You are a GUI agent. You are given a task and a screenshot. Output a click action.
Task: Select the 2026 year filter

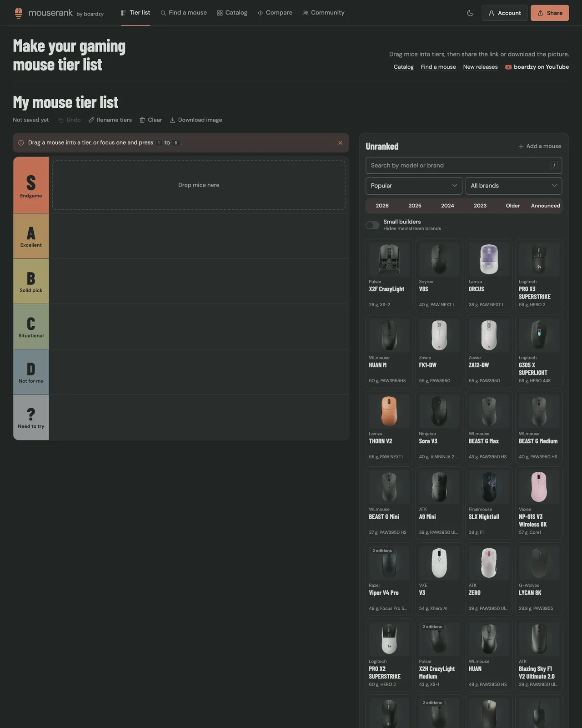pyautogui.click(x=382, y=206)
